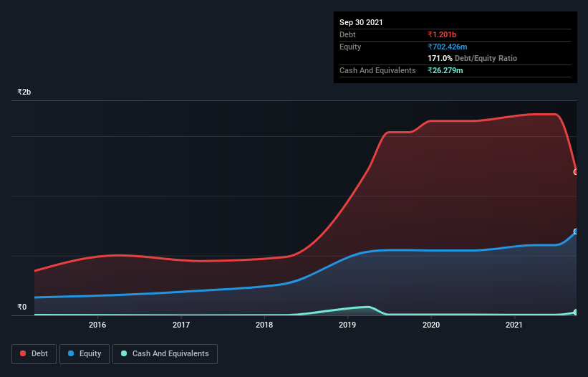Click the 171.0% Debt/Equity Ratio text
Image resolution: width=588 pixels, height=377 pixels.
point(472,58)
